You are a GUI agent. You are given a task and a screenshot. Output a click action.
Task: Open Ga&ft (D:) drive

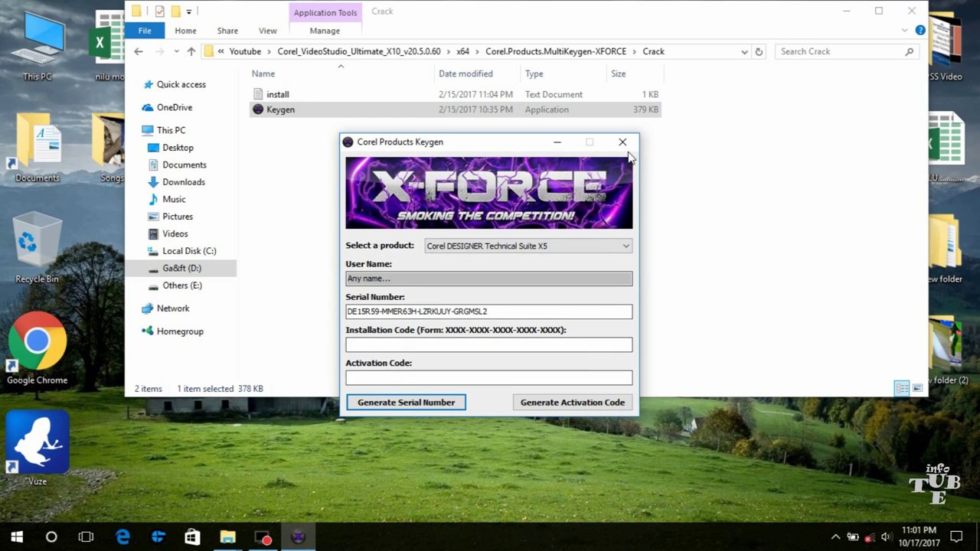(x=181, y=268)
